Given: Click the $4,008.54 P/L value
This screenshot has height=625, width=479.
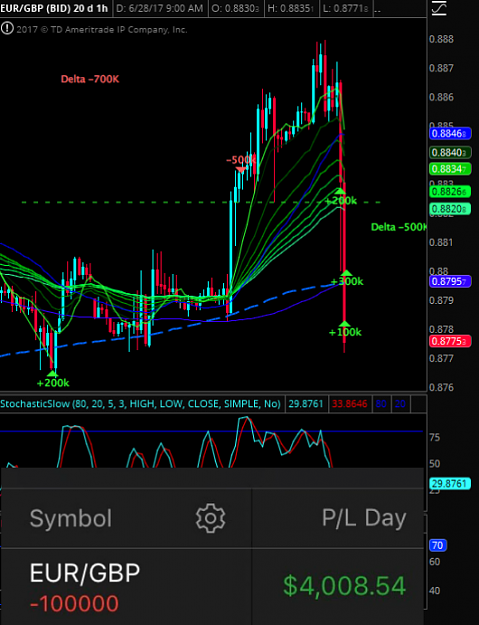Looking at the screenshot, I should point(344,586).
